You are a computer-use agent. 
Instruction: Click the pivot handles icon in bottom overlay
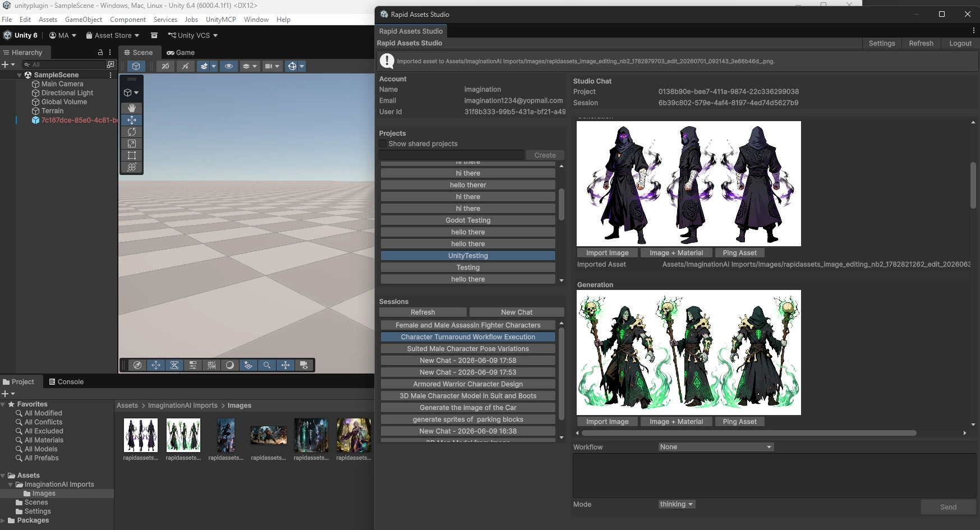[x=286, y=365]
